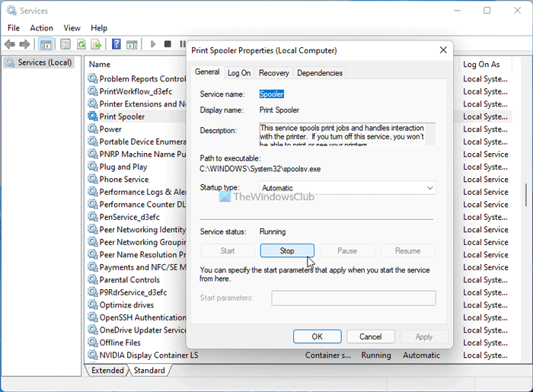
Task: Click the Stop Service square icon
Action: pyautogui.click(x=168, y=44)
